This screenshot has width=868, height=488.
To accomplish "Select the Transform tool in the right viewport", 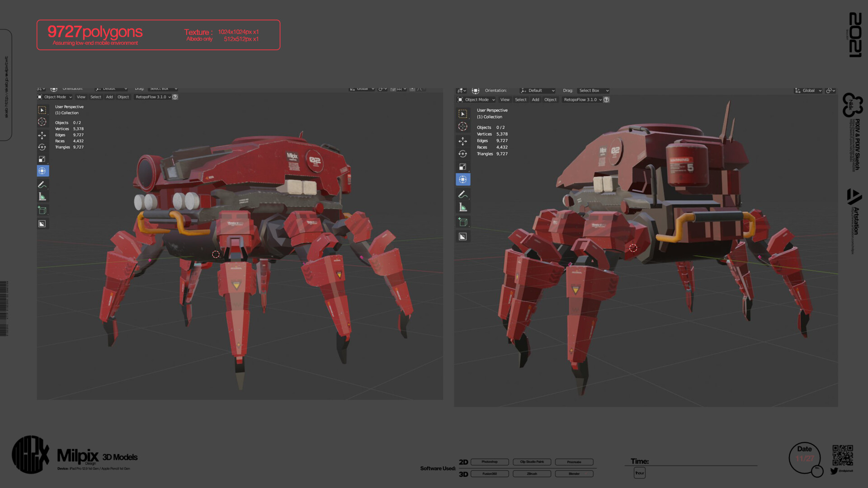I will click(463, 180).
